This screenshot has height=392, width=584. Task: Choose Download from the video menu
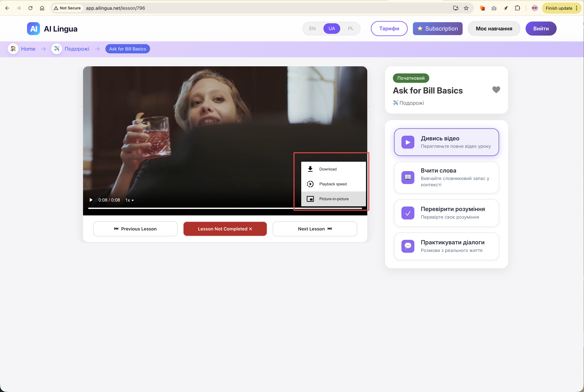click(x=328, y=169)
